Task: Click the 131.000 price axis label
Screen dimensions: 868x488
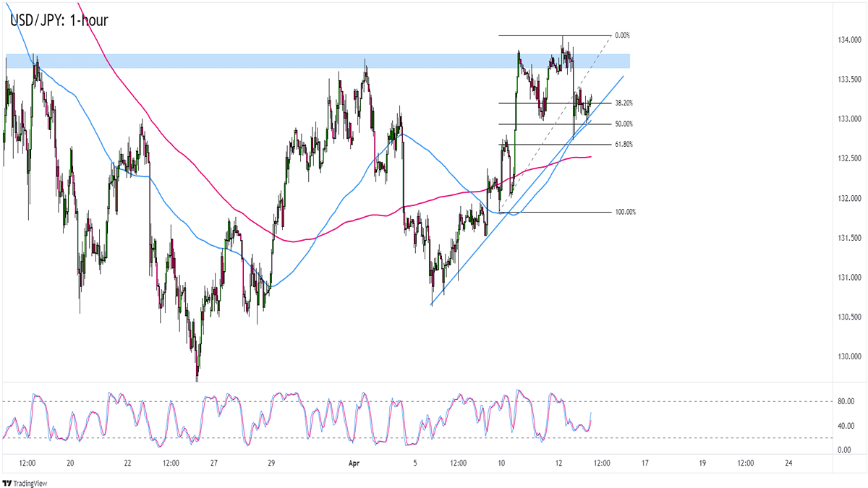Action: point(849,278)
